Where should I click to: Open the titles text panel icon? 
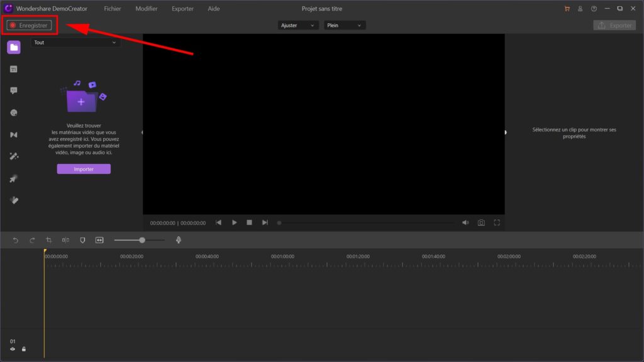(x=14, y=69)
